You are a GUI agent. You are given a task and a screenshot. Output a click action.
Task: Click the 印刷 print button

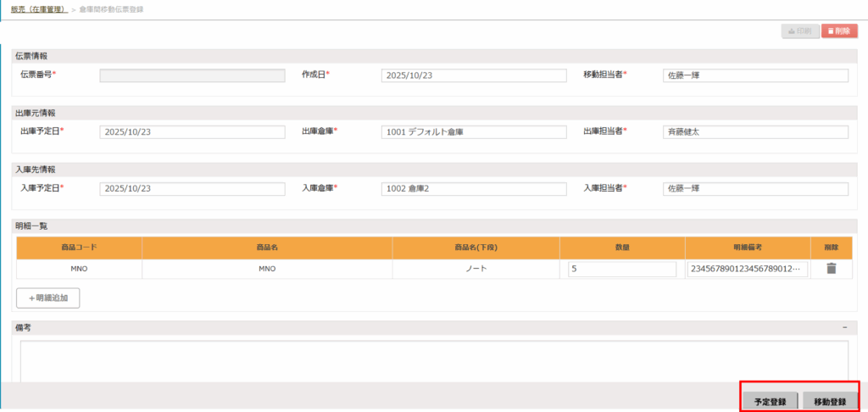799,31
